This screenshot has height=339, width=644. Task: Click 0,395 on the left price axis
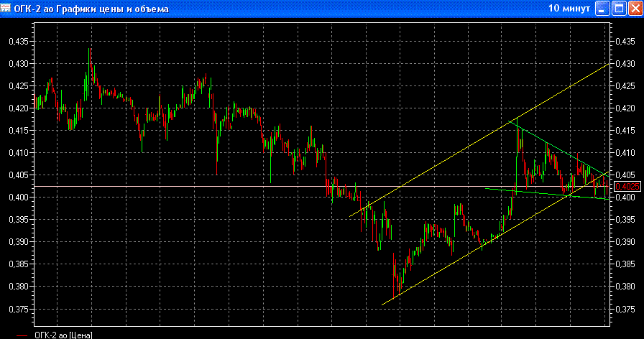[x=19, y=220]
